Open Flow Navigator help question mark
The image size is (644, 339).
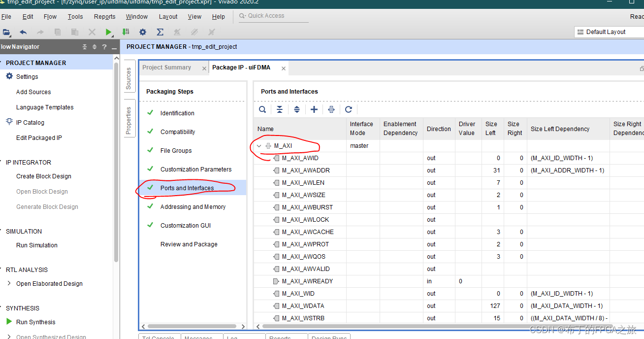pos(104,47)
